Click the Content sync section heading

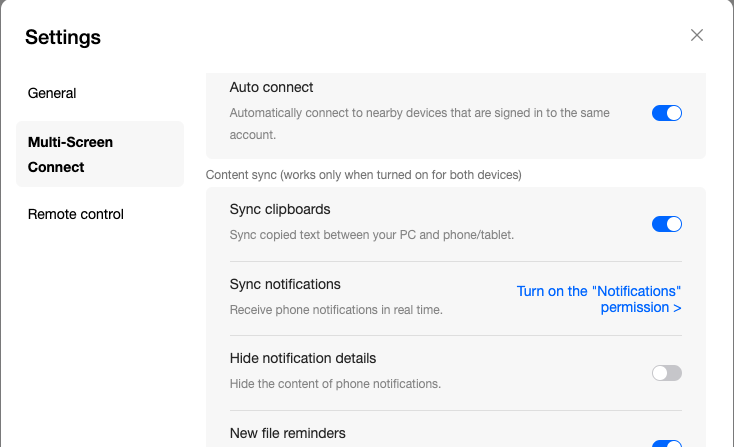click(x=364, y=175)
